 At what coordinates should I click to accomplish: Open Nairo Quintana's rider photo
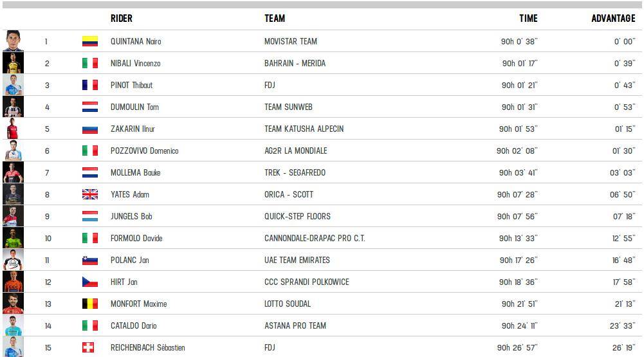point(13,41)
